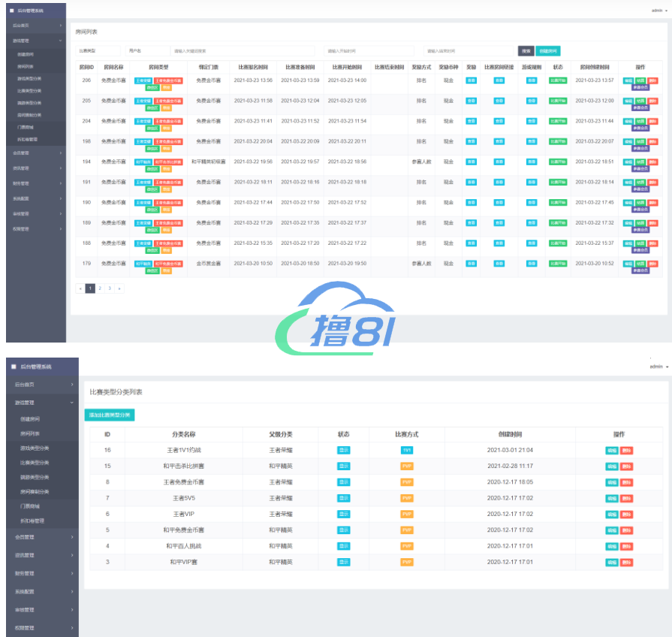Screen dimensions: 672x637
Task: Click 添加比赛类型分类 button
Action: coord(110,415)
